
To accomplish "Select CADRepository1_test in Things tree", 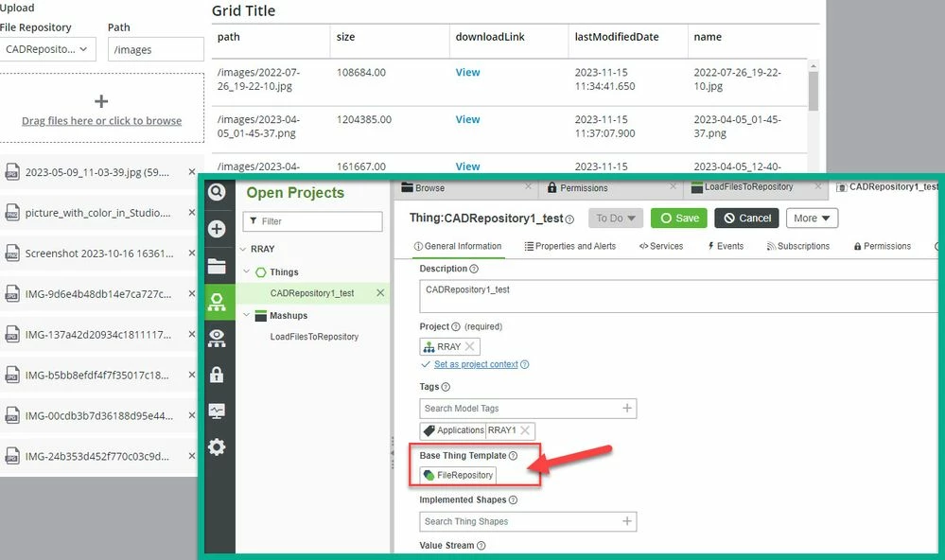I will [x=312, y=293].
